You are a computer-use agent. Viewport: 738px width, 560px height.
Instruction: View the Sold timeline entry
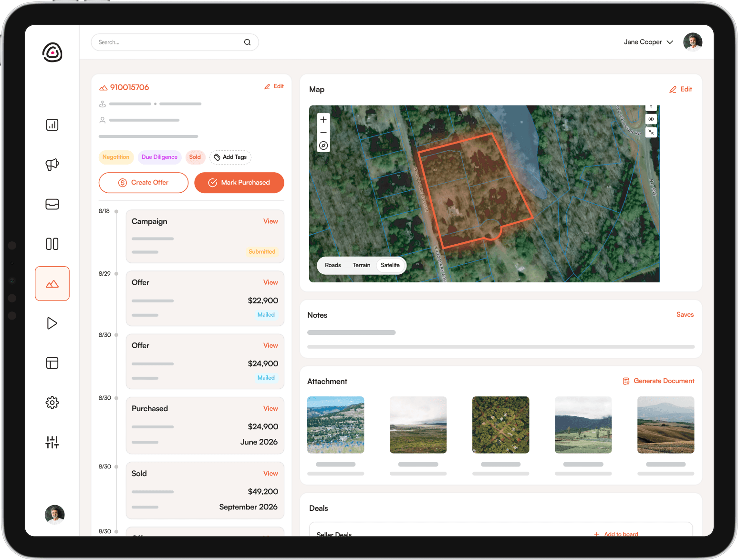pyautogui.click(x=270, y=473)
